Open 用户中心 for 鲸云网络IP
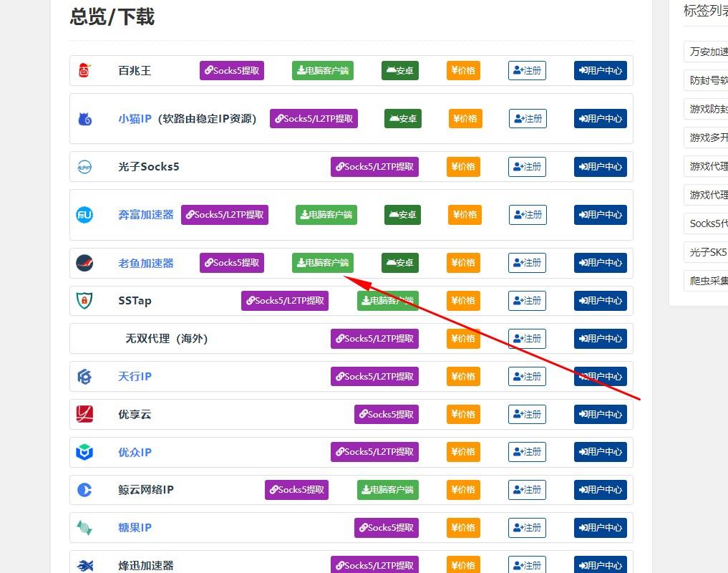 (601, 490)
